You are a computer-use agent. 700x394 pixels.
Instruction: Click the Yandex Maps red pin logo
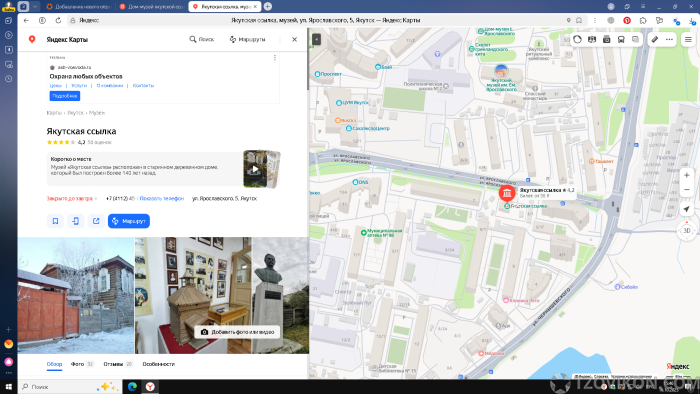(32, 39)
